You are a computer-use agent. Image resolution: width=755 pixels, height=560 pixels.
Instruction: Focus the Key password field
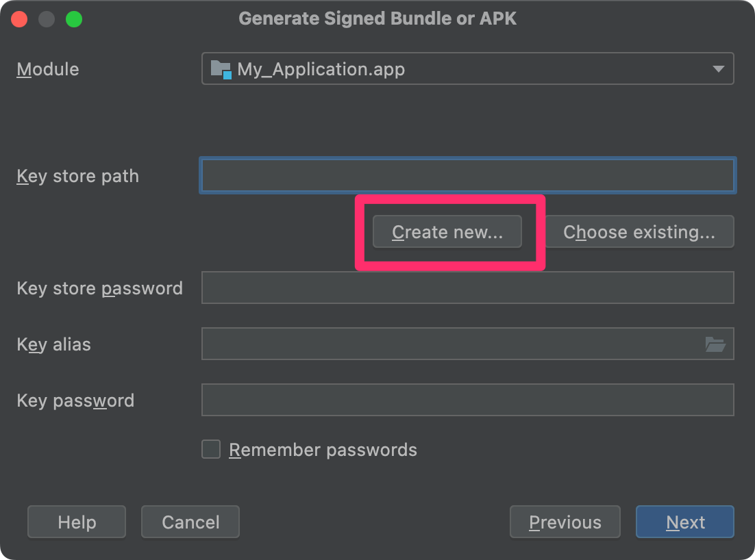pos(467,400)
